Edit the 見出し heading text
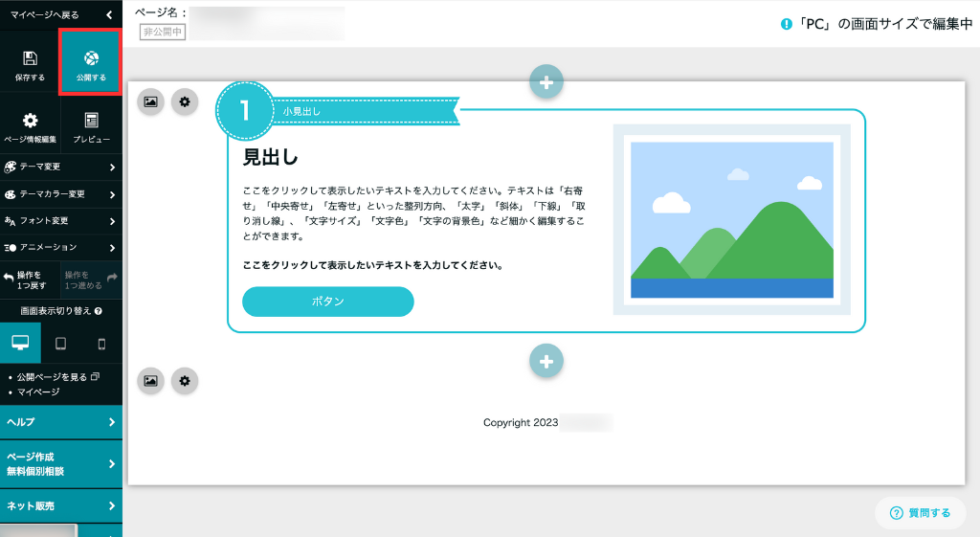Viewport: 980px width, 537px height. [x=271, y=157]
